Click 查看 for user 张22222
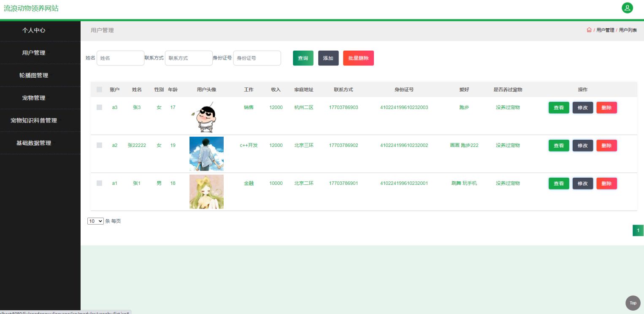 [x=559, y=146]
